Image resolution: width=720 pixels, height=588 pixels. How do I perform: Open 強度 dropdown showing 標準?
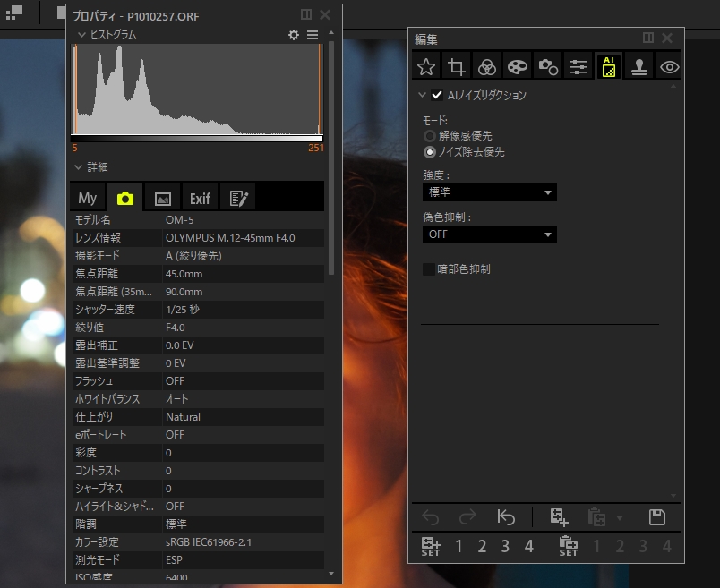tap(490, 192)
